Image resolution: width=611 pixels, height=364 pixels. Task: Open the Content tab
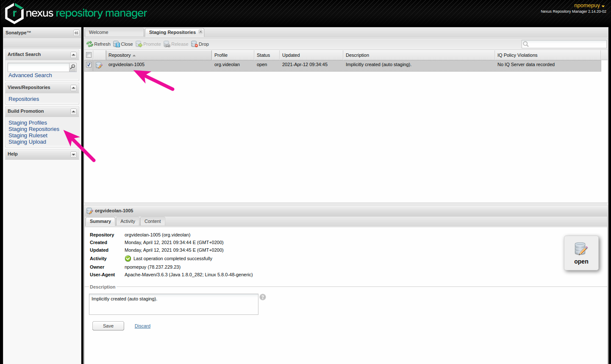click(x=153, y=221)
